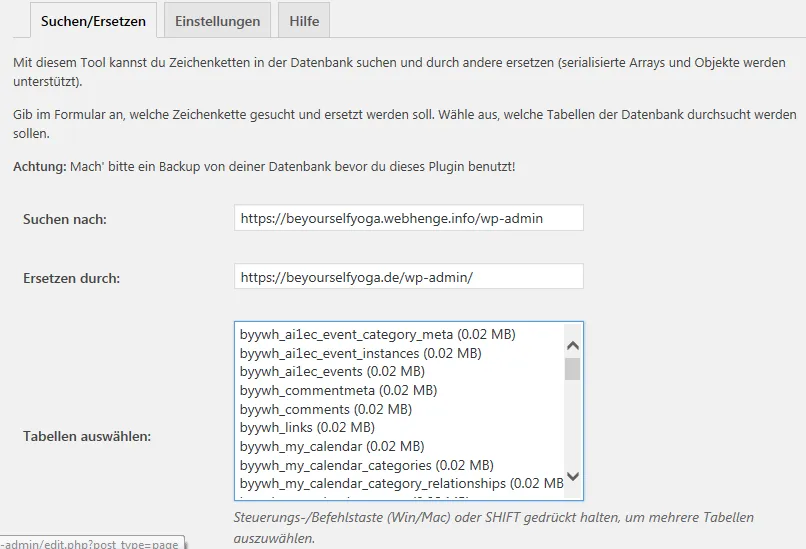Select table byywh_ai1ec_event_category_meta
This screenshot has height=549, width=806.
pyautogui.click(x=378, y=334)
